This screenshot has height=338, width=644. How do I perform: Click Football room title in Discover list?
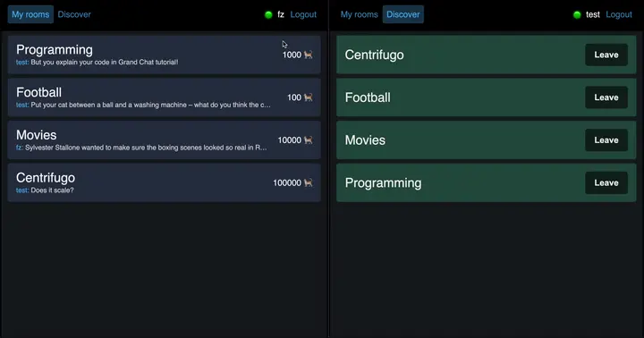coord(368,97)
